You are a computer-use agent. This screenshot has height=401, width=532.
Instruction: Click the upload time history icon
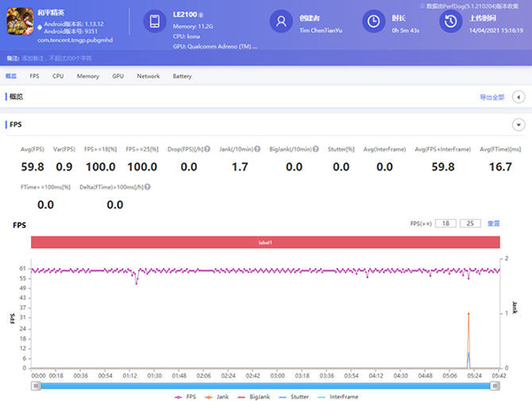(x=451, y=21)
